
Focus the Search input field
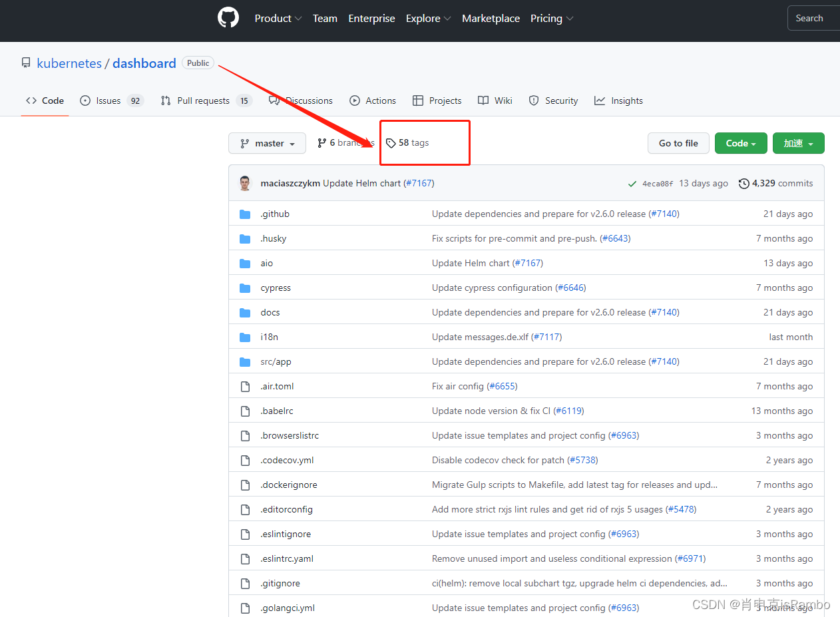pyautogui.click(x=813, y=19)
